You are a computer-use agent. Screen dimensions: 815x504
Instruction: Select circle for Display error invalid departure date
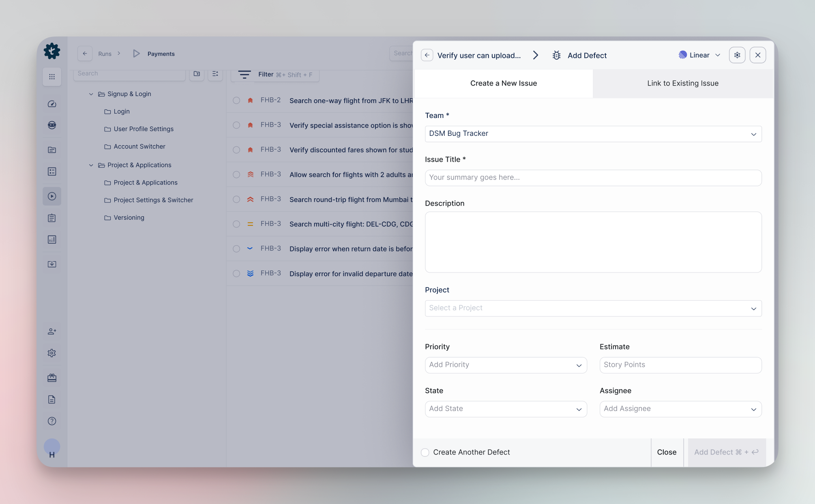pos(236,274)
